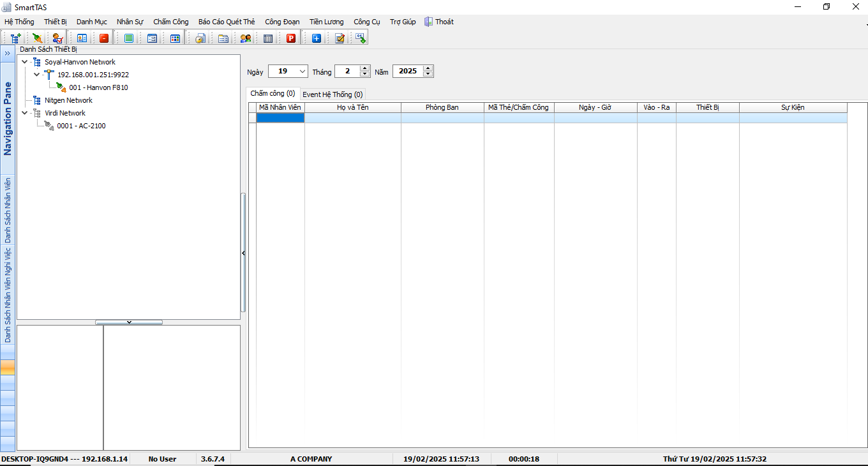The width and height of the screenshot is (868, 466).
Task: Click the red minus toolbar icon
Action: click(104, 38)
